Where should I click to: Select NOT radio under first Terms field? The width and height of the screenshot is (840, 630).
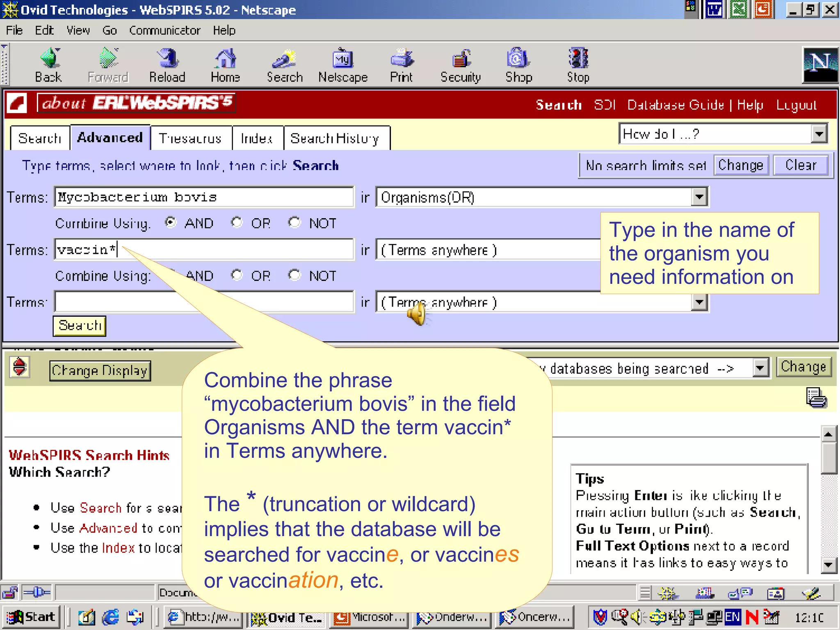click(x=294, y=222)
